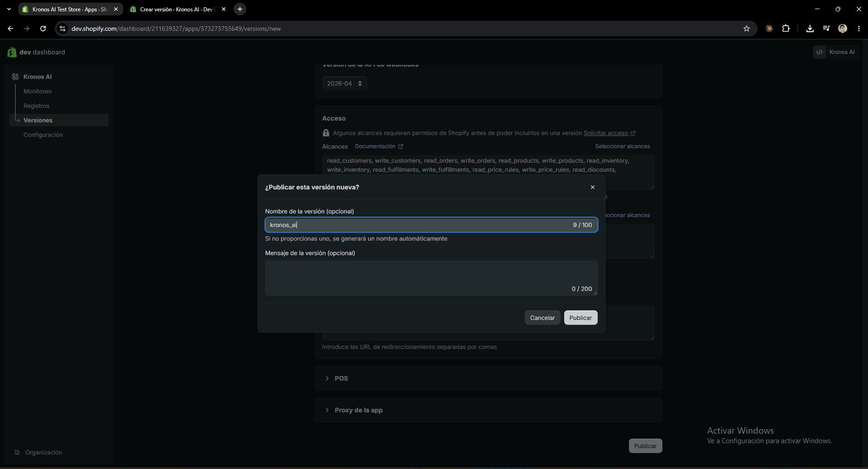Click the site information icon in address bar
Screen dimensions: 868x469
tap(62, 29)
